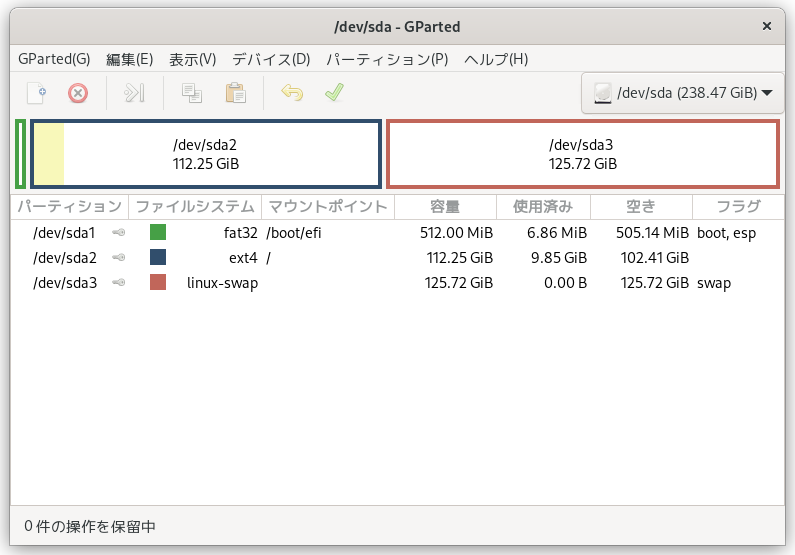Image resolution: width=795 pixels, height=555 pixels.
Task: Click the swap flag cell
Action: (714, 283)
